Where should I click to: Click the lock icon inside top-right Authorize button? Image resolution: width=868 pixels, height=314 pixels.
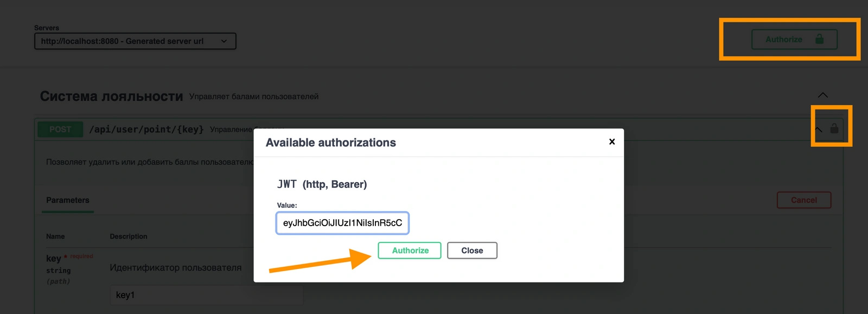point(819,39)
